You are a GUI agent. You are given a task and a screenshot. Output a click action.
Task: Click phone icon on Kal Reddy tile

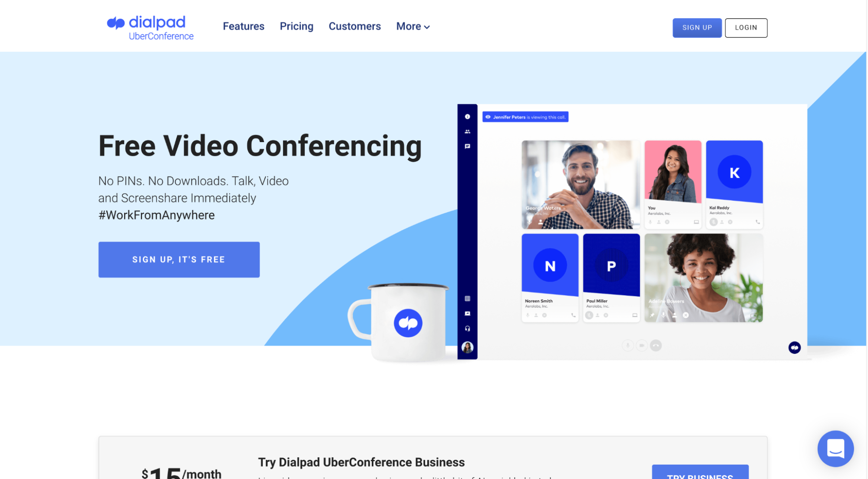pos(757,222)
